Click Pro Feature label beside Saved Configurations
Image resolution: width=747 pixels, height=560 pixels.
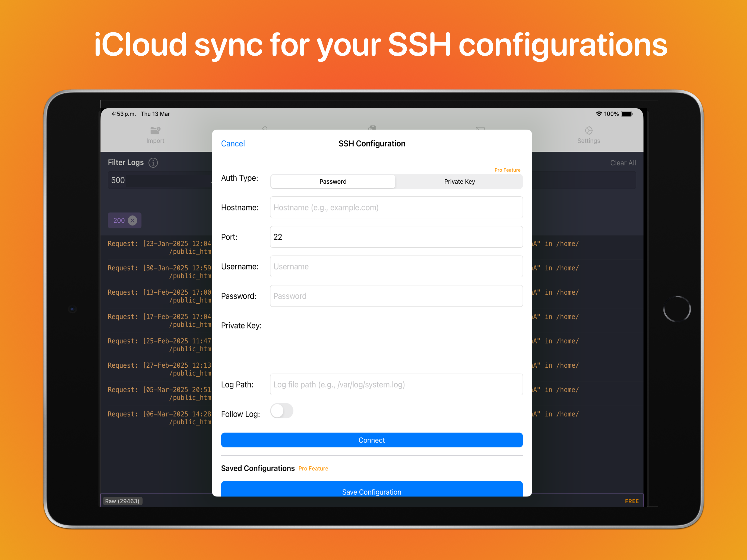[x=314, y=469]
